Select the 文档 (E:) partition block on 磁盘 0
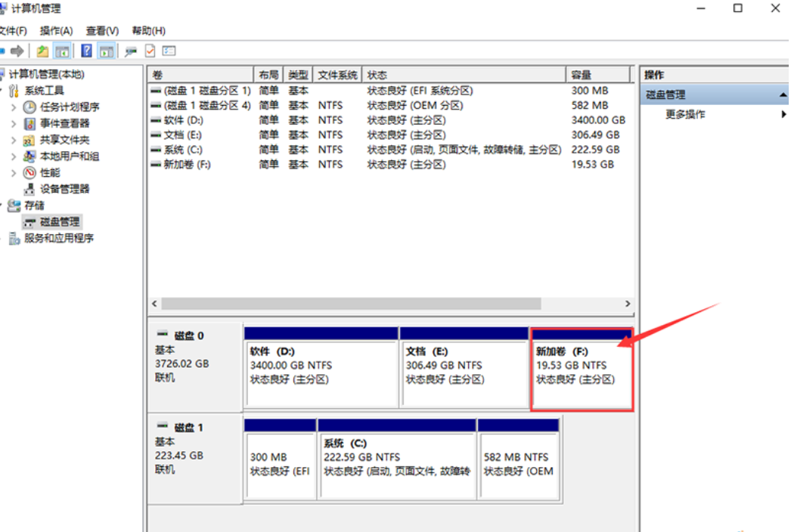This screenshot has height=532, width=791. 464,367
